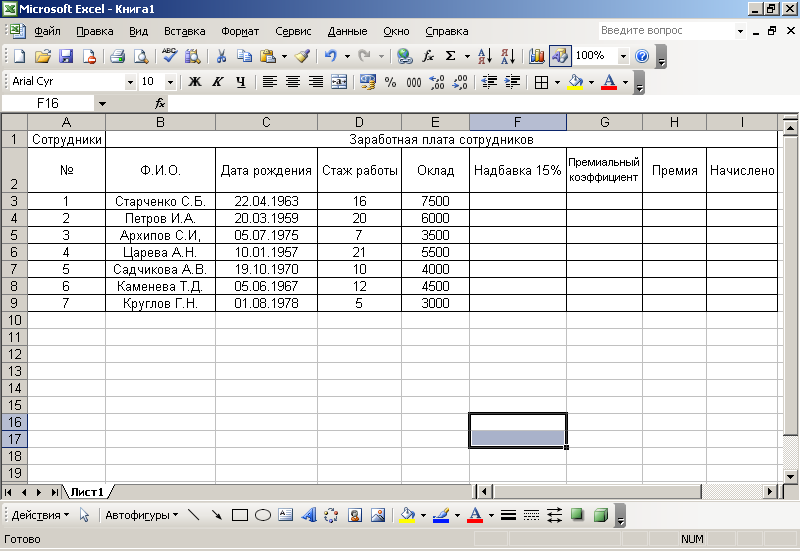Viewport: 800px width, 551px height.
Task: Open the Формат menu
Action: 239,32
